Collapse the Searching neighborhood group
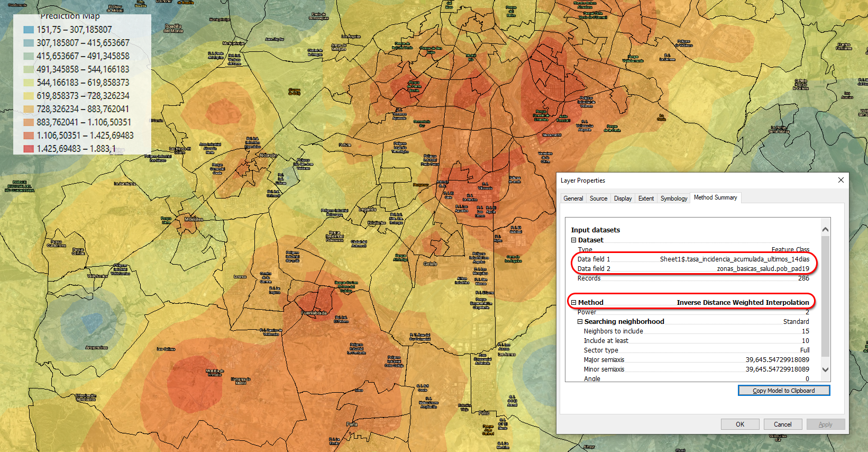The image size is (868, 452). click(x=580, y=321)
